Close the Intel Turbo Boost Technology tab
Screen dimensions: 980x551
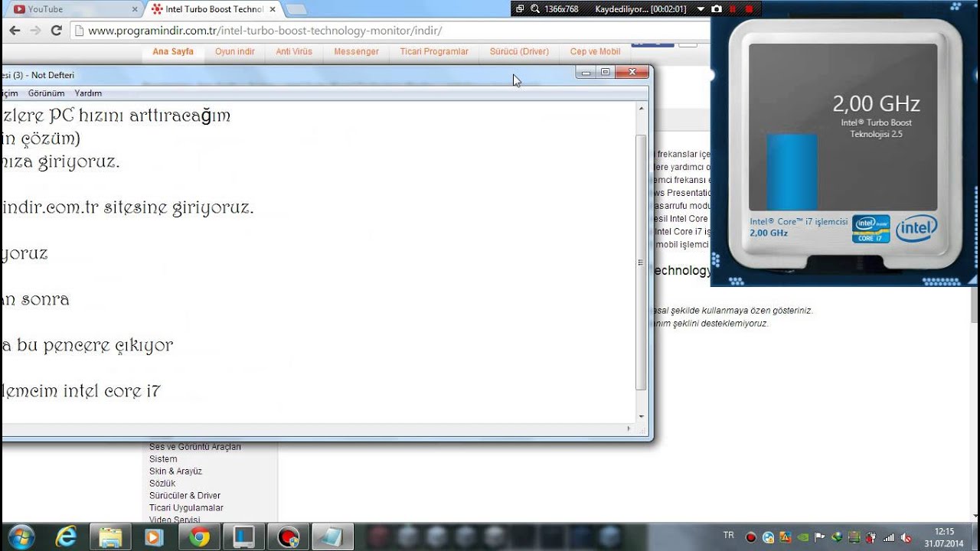pos(273,9)
